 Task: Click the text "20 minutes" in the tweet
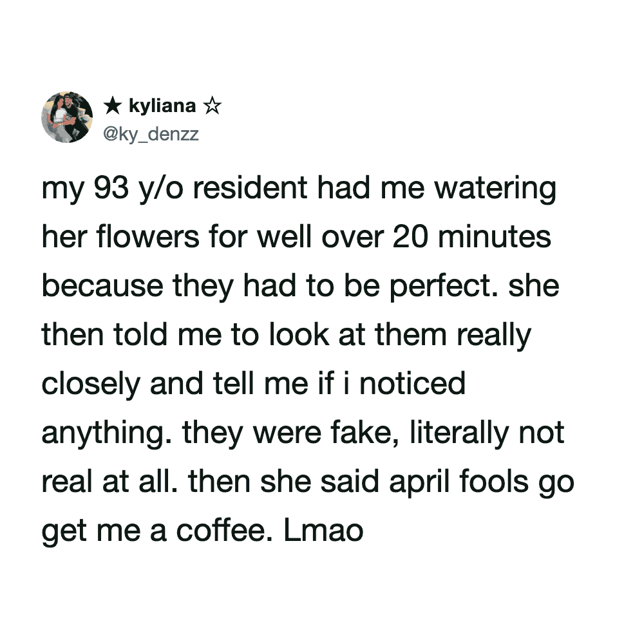(471, 238)
